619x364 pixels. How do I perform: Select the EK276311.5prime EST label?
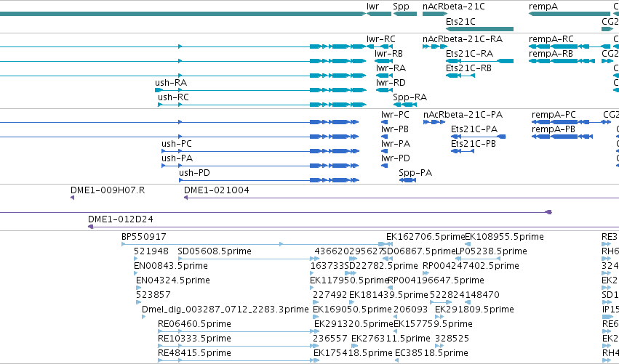tap(391, 339)
